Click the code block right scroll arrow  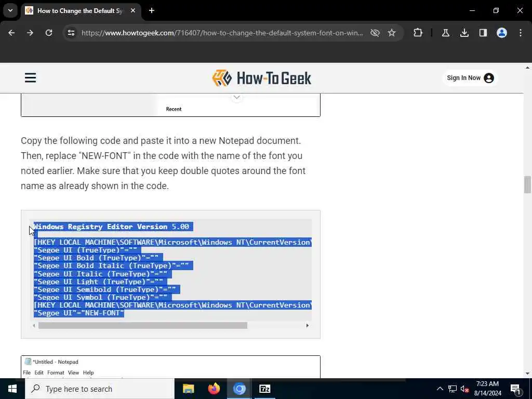coord(308,325)
